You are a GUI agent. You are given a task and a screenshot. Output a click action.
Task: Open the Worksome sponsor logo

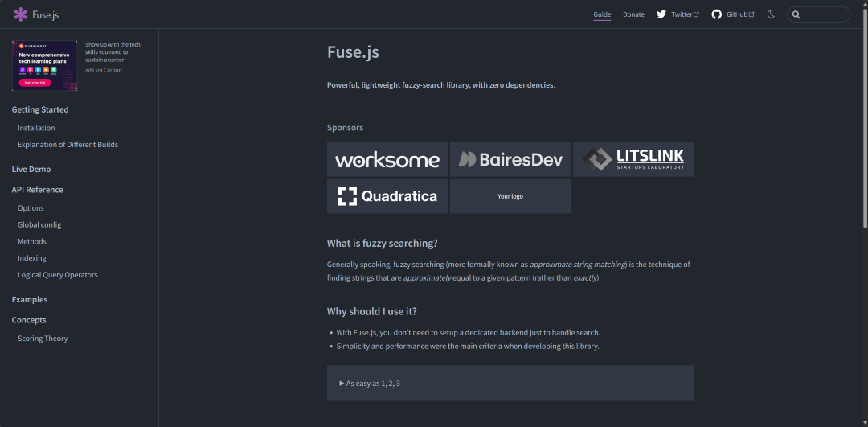tap(387, 159)
